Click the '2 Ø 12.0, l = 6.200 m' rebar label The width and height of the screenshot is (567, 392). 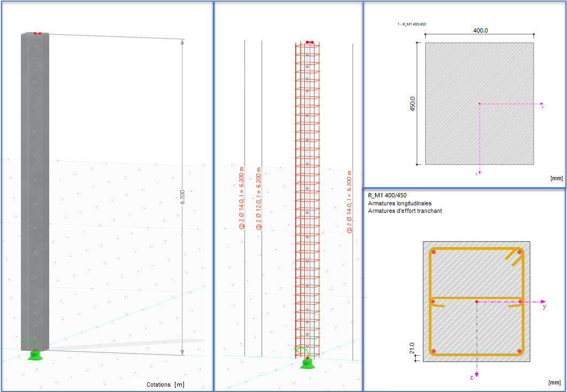tap(258, 198)
